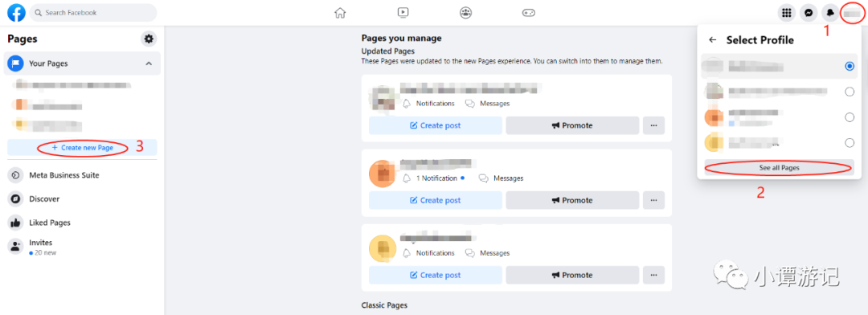This screenshot has width=868, height=315.
Task: Click the Liked Pages thumbs-up icon
Action: (x=15, y=223)
